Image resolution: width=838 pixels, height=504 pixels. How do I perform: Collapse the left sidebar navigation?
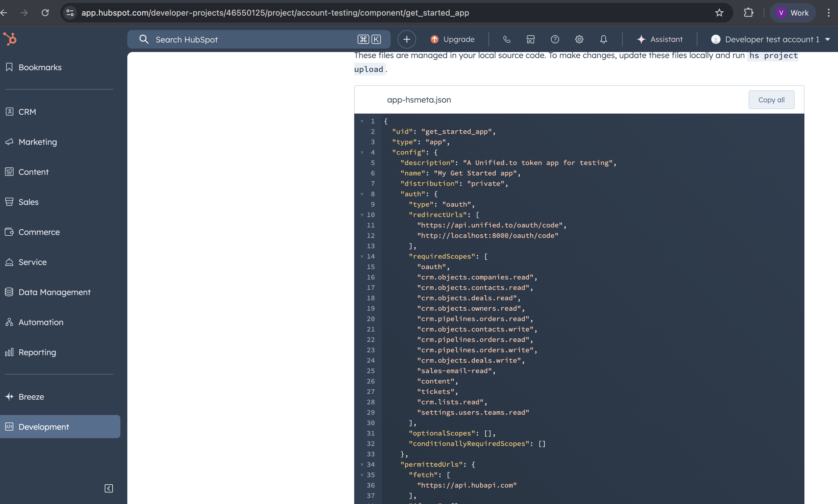109,488
